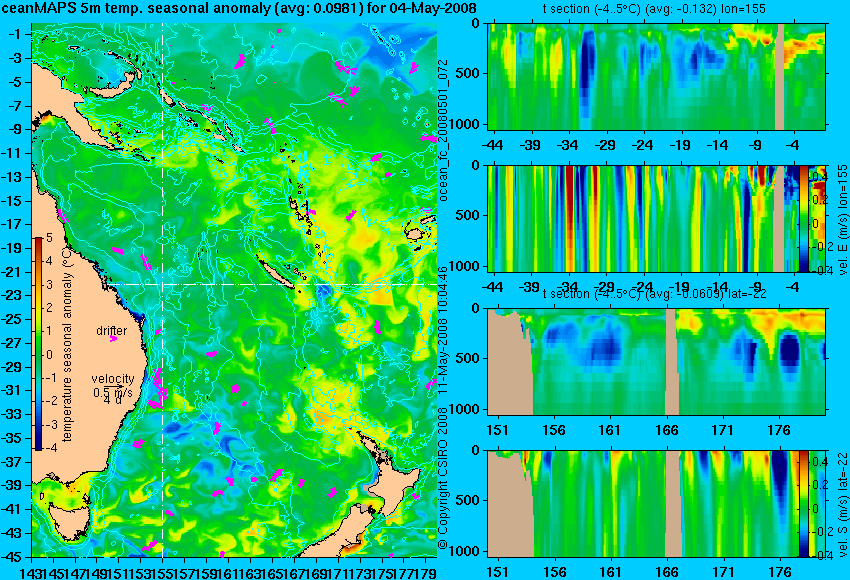Click the '-1' map latitude label
850x580 pixels.
15,34
